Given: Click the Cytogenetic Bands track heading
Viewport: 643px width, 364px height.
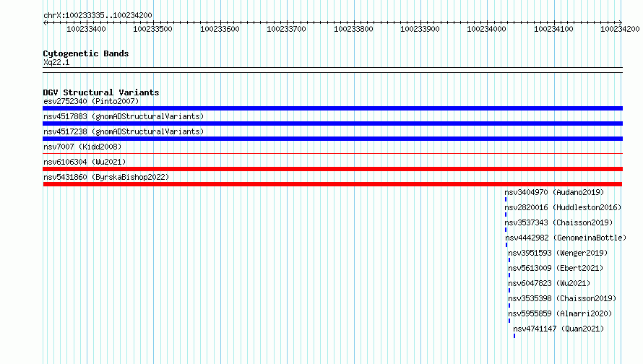Looking at the screenshot, I should (86, 53).
